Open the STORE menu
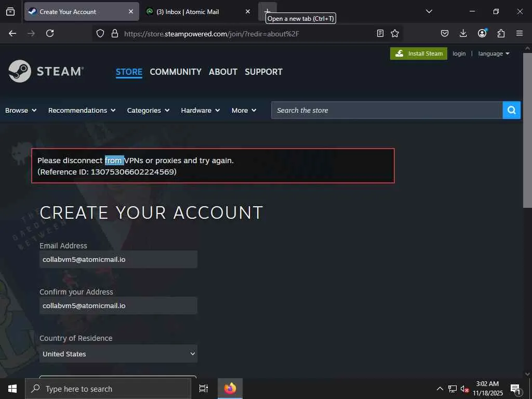 [129, 72]
